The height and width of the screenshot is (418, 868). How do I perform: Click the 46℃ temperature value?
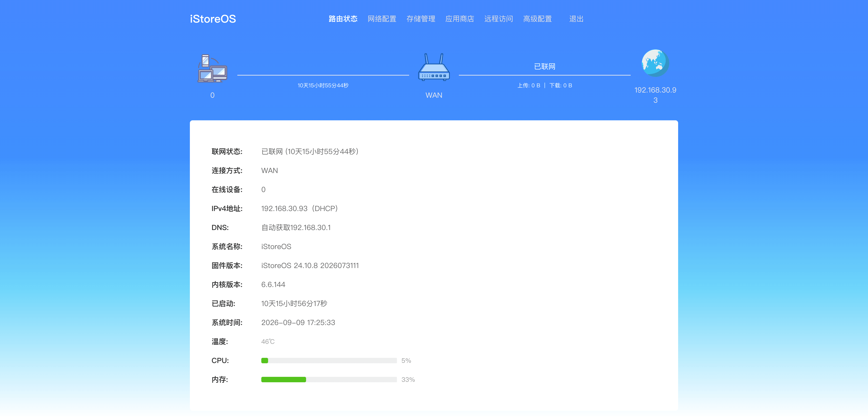[x=268, y=342]
